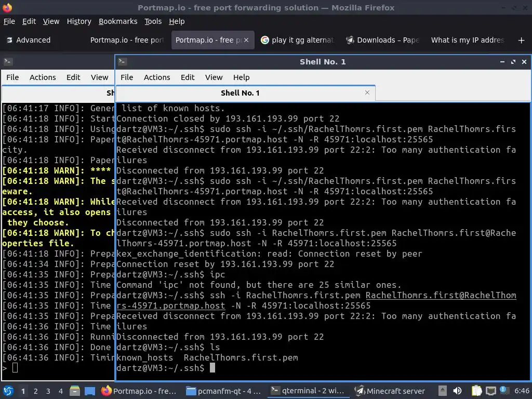
Task: Switch to virtual desktop 1
Action: (23, 391)
